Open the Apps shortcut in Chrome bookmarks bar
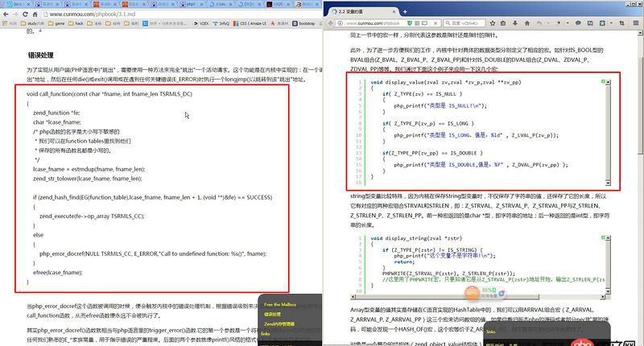The height and width of the screenshot is (346, 644). point(9,23)
